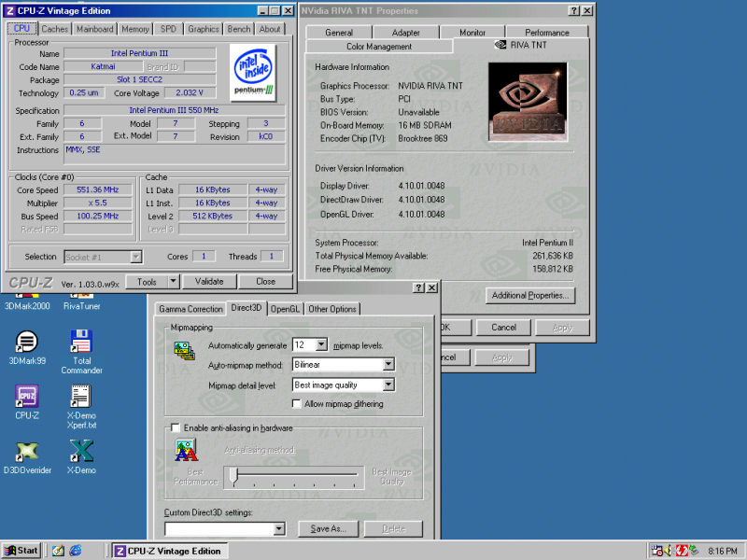This screenshot has width=747, height=560.
Task: Click the 8:16 PM taskbar clock
Action: point(722,551)
